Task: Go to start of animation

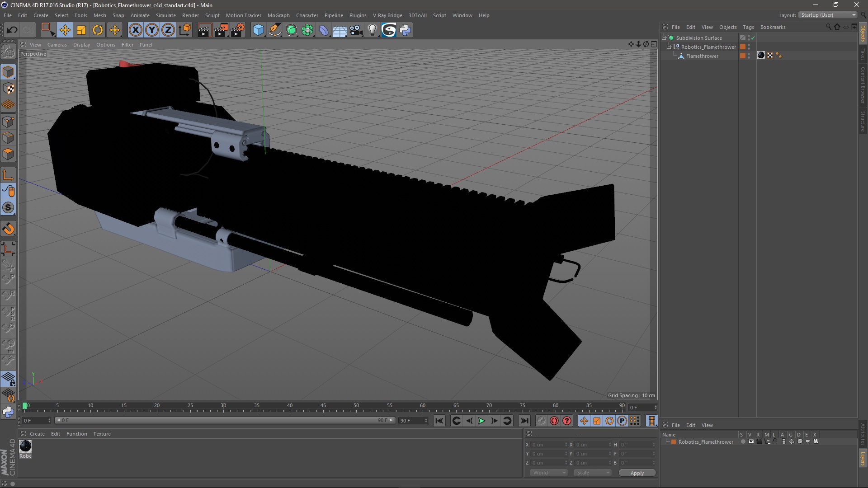Action: coord(439,421)
